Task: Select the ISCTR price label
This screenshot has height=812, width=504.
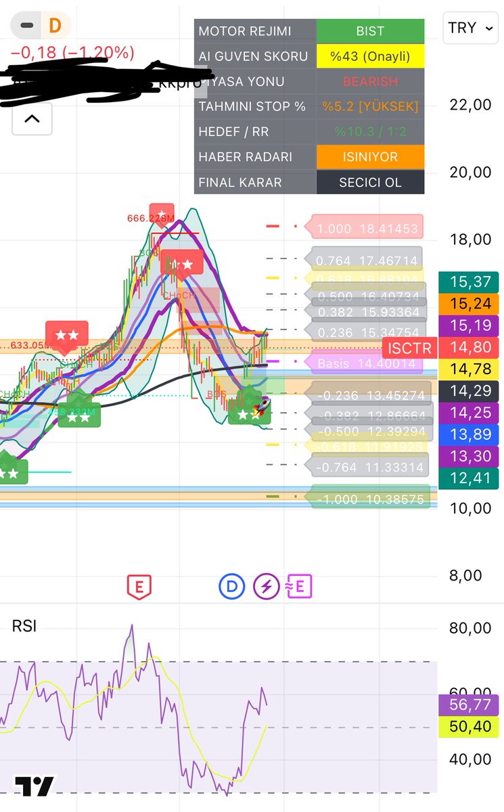Action: tap(410, 349)
